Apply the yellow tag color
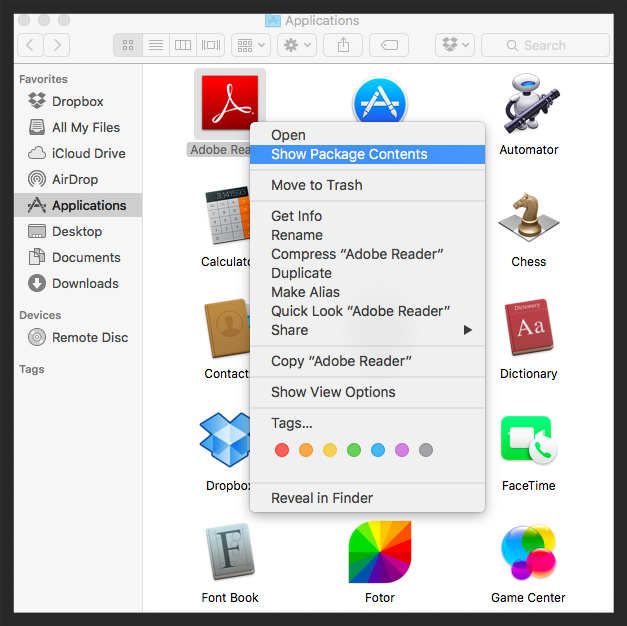Image resolution: width=627 pixels, height=626 pixels. [330, 450]
